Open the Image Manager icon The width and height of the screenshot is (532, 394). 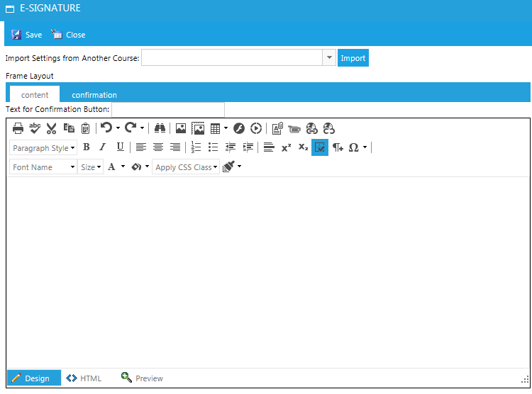click(x=181, y=128)
